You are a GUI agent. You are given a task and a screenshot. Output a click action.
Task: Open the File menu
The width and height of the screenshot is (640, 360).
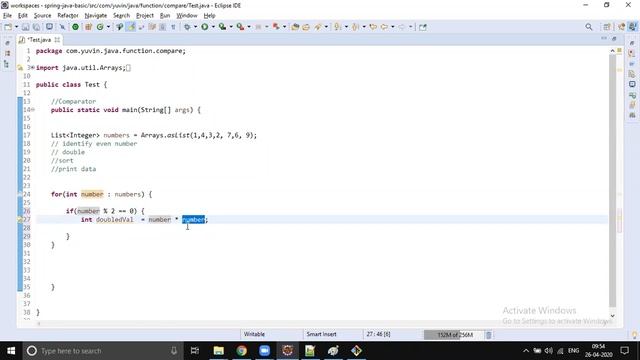pyautogui.click(x=7, y=16)
